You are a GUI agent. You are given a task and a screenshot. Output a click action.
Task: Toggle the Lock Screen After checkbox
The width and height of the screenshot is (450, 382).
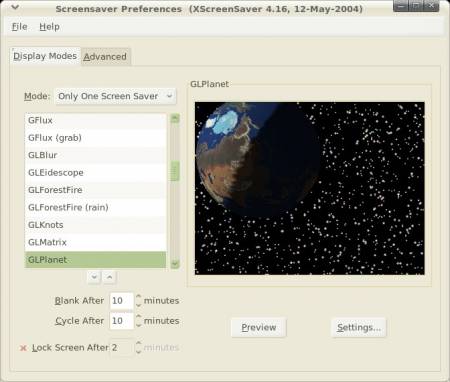(23, 348)
